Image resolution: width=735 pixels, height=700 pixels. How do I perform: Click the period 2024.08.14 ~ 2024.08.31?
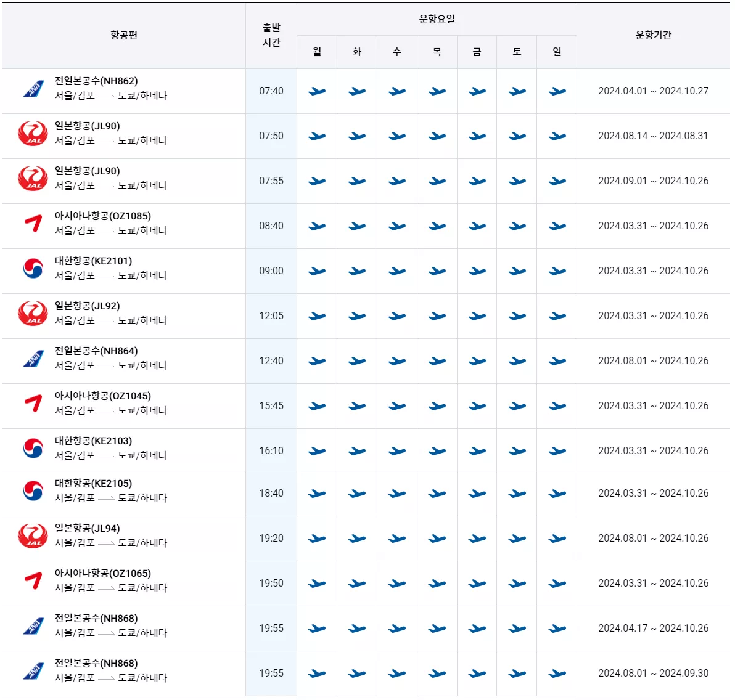click(x=654, y=136)
